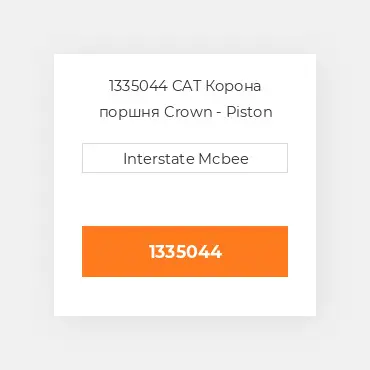Open the Interstate Mcbee brand box

coord(185,158)
